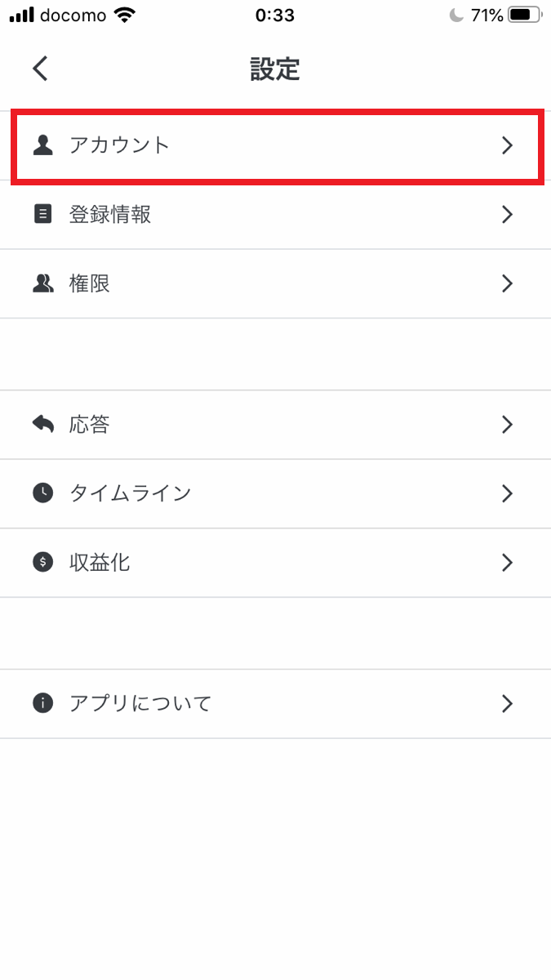Select the 収益化 text label
Viewport: 551px width, 980px height.
100,562
